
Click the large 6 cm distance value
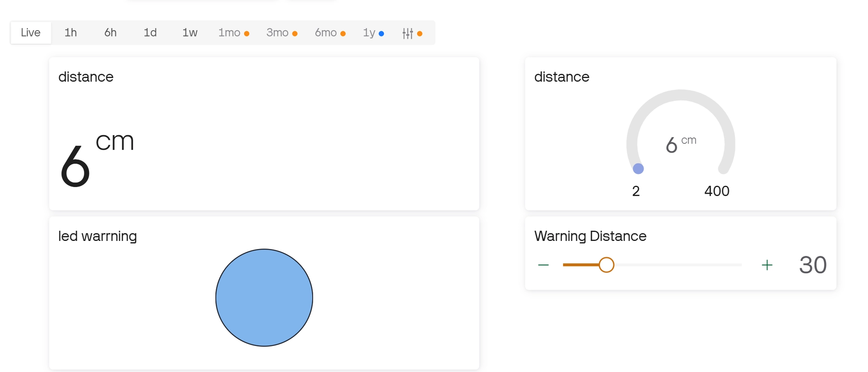(97, 159)
